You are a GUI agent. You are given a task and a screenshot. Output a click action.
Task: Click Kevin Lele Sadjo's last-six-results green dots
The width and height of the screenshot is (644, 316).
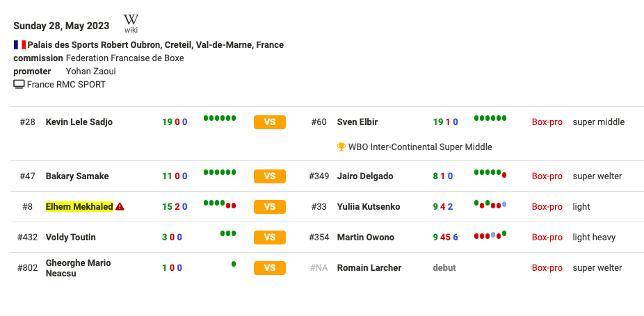coord(220,118)
